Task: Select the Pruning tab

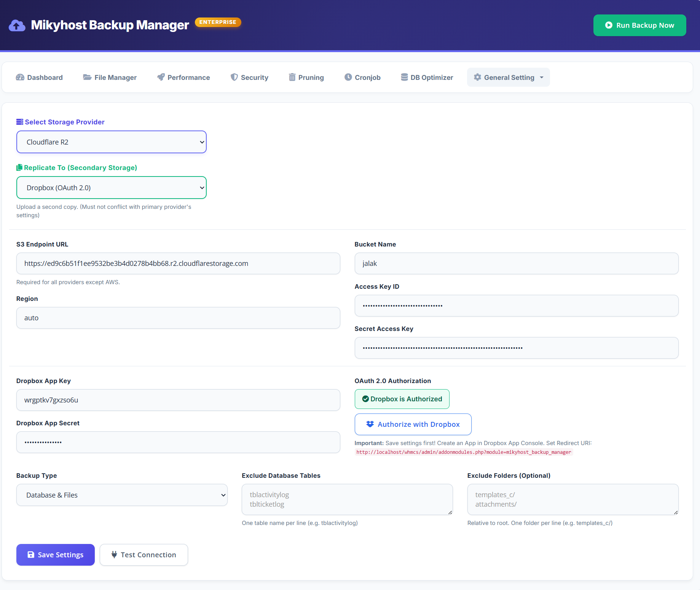Action: pos(306,77)
